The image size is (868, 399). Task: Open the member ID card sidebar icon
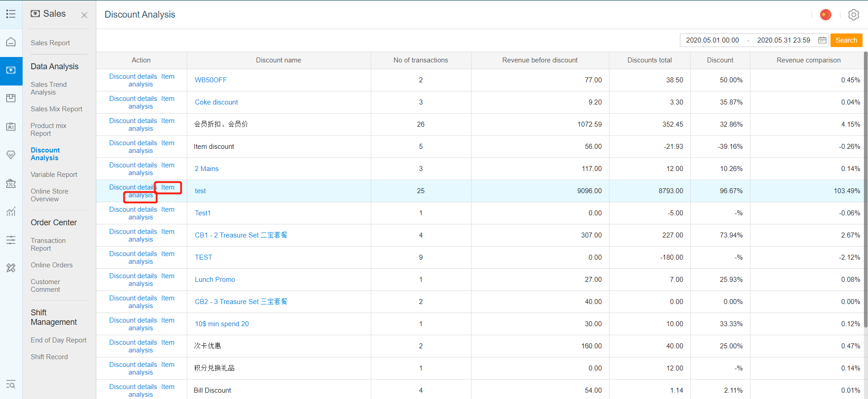[x=11, y=127]
